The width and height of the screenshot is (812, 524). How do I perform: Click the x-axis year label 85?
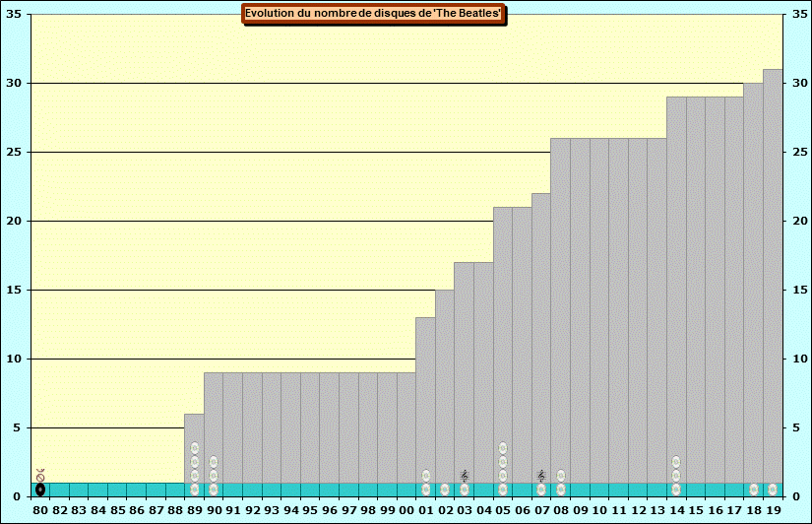tap(117, 510)
